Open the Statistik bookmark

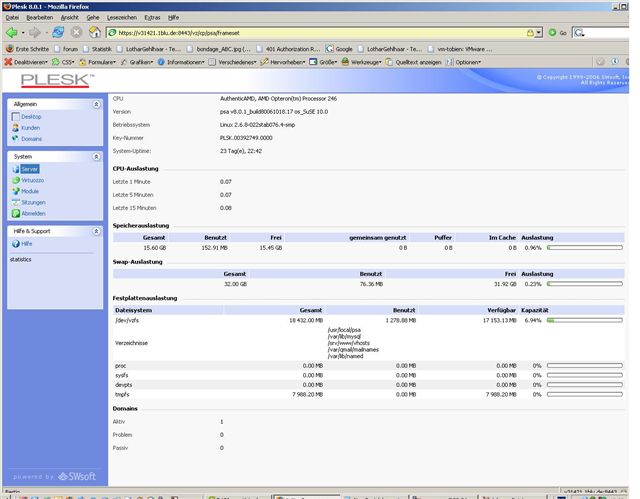(97, 49)
